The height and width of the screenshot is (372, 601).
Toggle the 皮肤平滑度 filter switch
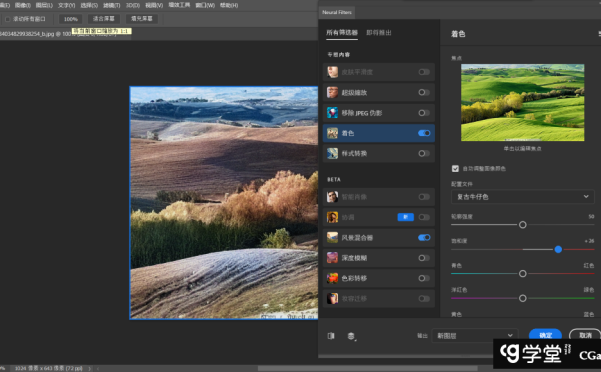coord(424,72)
